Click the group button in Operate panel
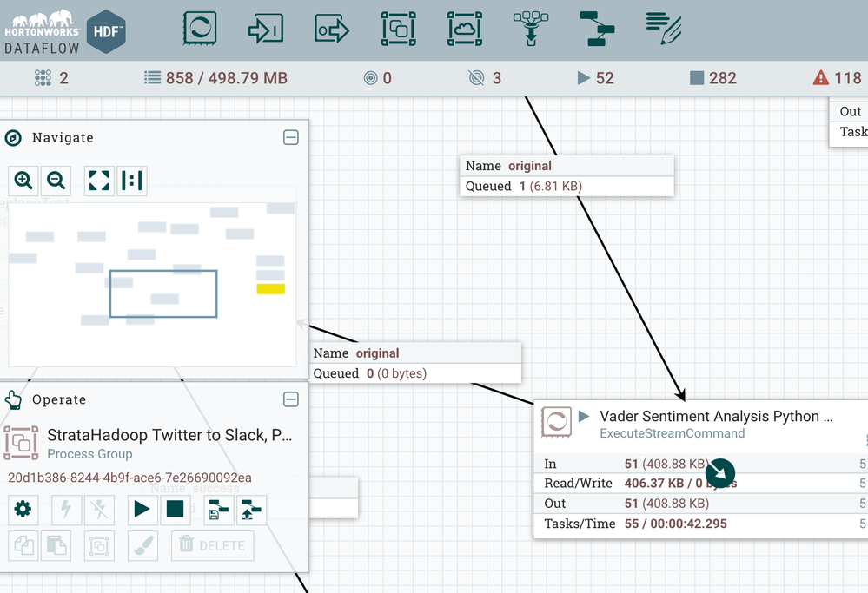Image resolution: width=868 pixels, height=593 pixels. (x=99, y=546)
